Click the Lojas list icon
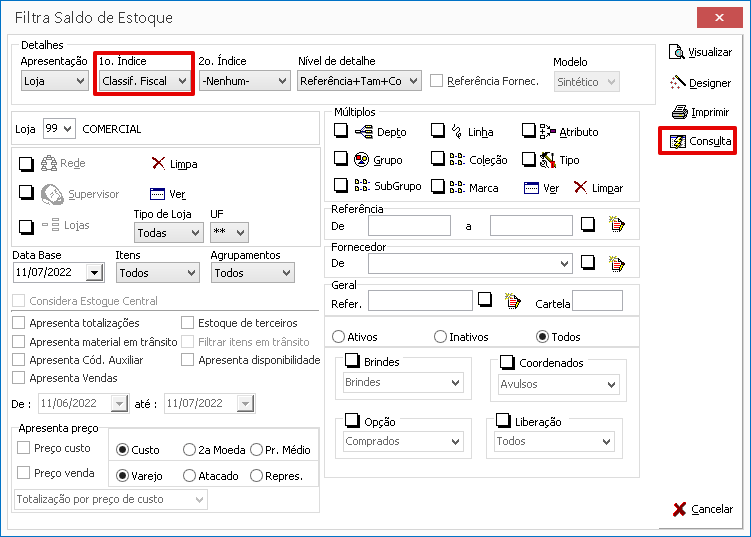 [x=51, y=225]
